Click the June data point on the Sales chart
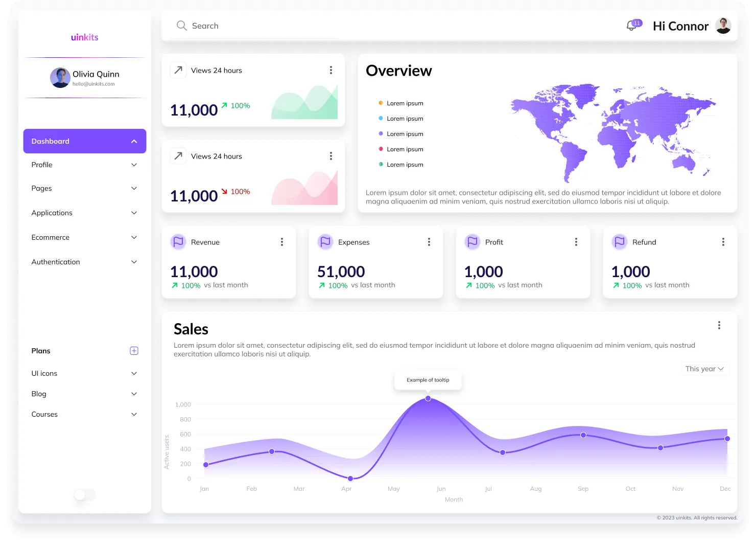756x544 pixels. tap(428, 398)
